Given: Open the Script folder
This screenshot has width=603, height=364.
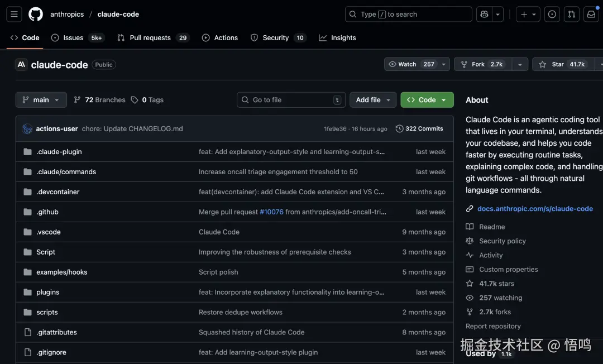Looking at the screenshot, I should pyautogui.click(x=46, y=252).
